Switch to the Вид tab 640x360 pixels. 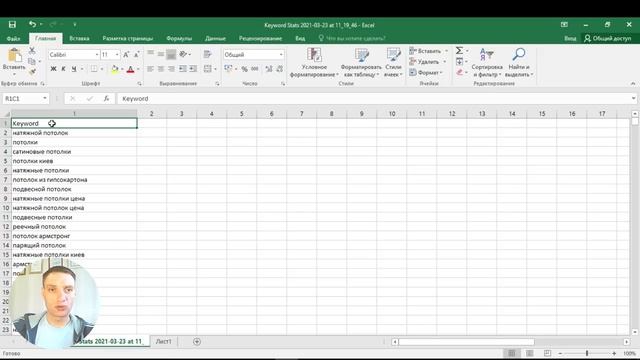(300, 38)
